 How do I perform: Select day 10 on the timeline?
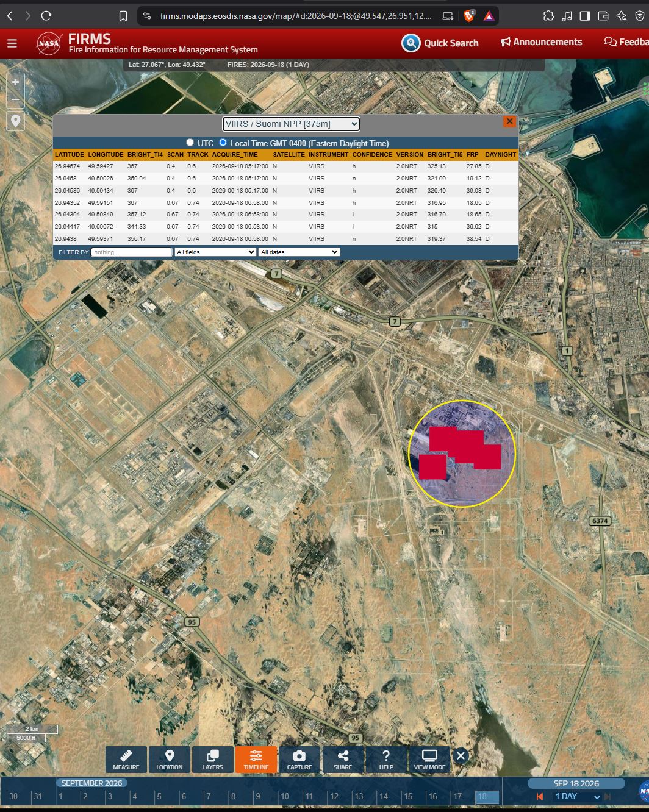click(x=284, y=796)
